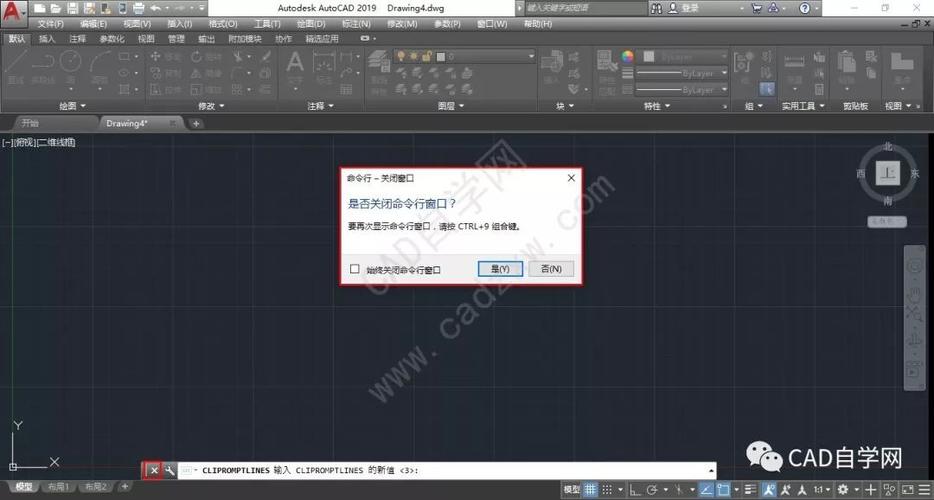Viewport: 934px width, 500px height.
Task: Expand the 修改 panel dropdown
Action: [211, 105]
